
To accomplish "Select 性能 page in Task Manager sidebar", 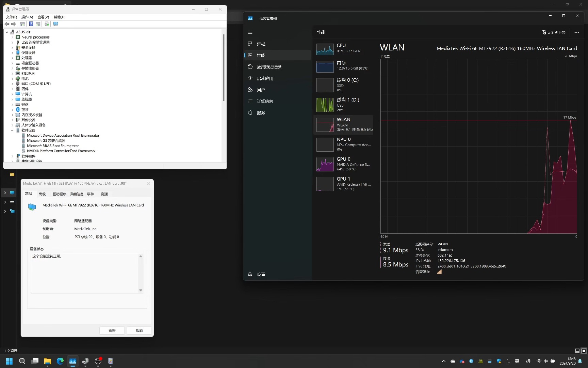I will click(x=278, y=55).
